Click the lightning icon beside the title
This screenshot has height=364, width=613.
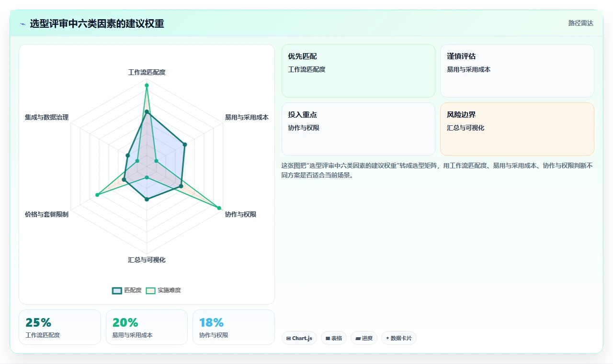(x=23, y=23)
